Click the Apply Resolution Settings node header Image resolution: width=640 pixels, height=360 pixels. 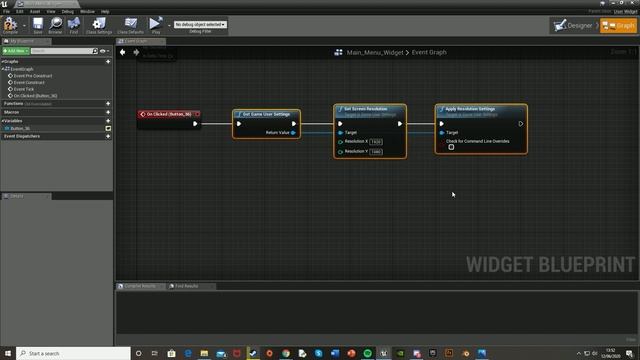point(481,111)
